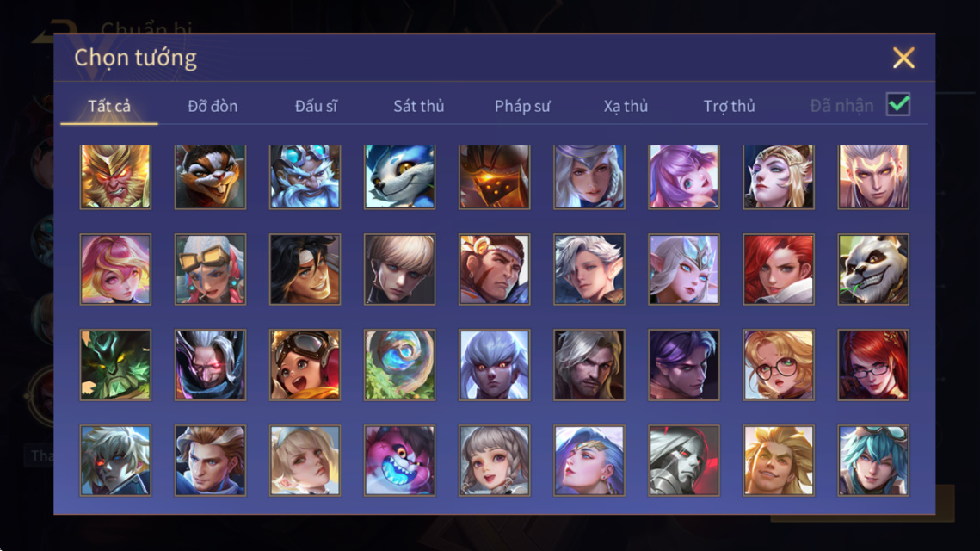Select the red-haired woman wearing glasses
This screenshot has width=980, height=551.
click(873, 365)
